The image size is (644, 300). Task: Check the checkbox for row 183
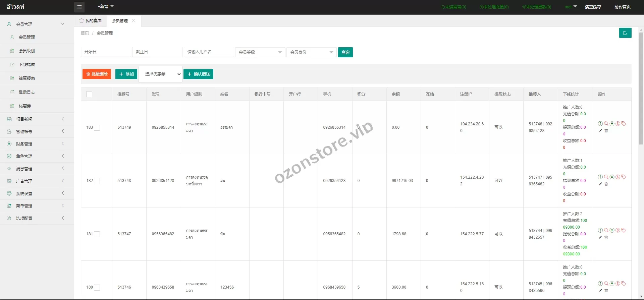coord(97,128)
